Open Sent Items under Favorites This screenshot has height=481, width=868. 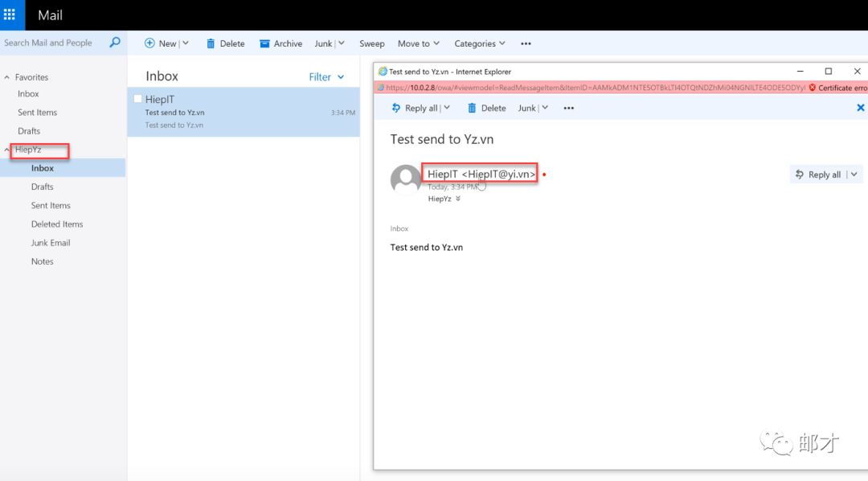click(x=37, y=113)
